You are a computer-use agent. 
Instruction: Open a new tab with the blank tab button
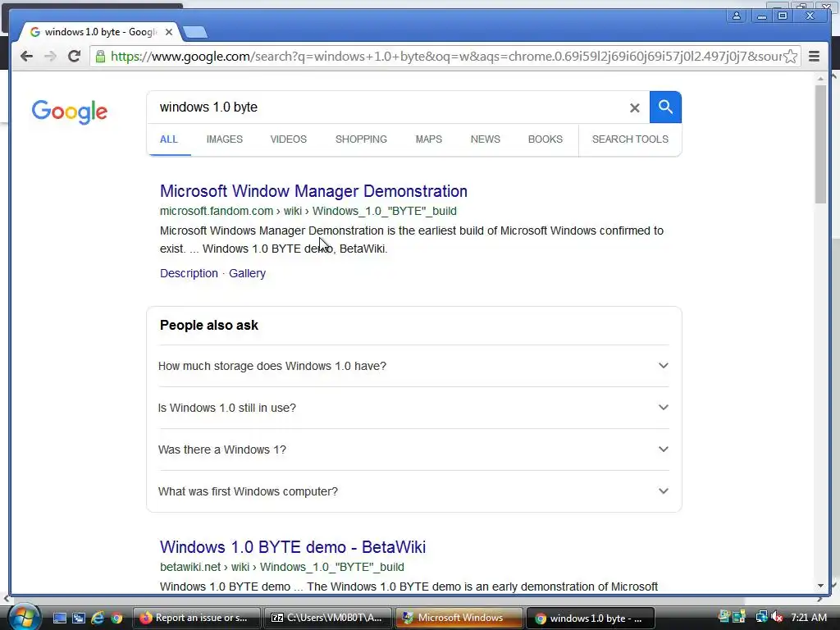tap(195, 33)
